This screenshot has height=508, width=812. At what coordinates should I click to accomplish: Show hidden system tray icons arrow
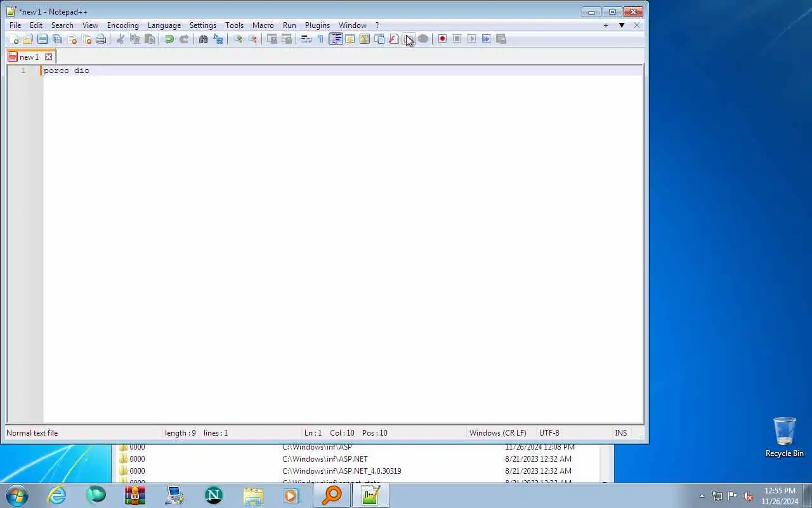(702, 497)
